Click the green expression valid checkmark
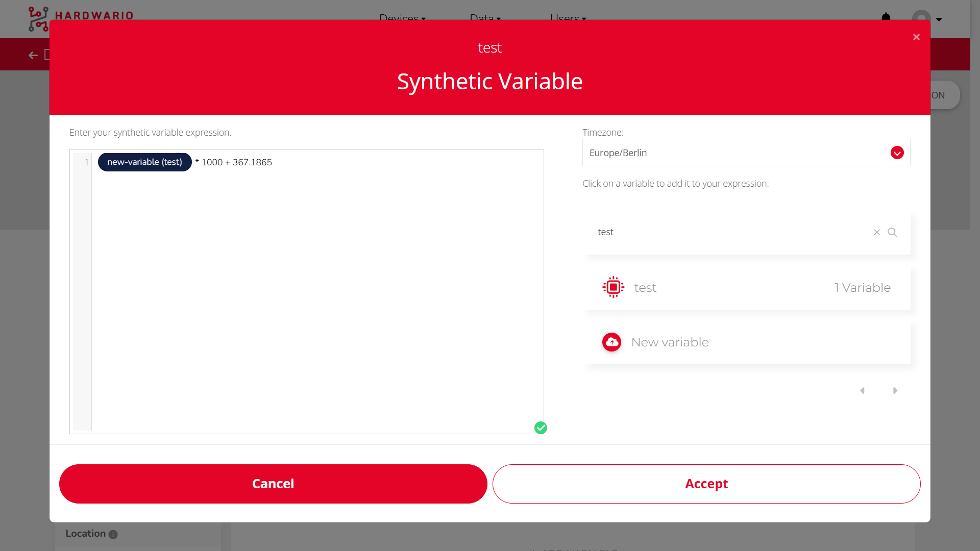 pyautogui.click(x=541, y=428)
